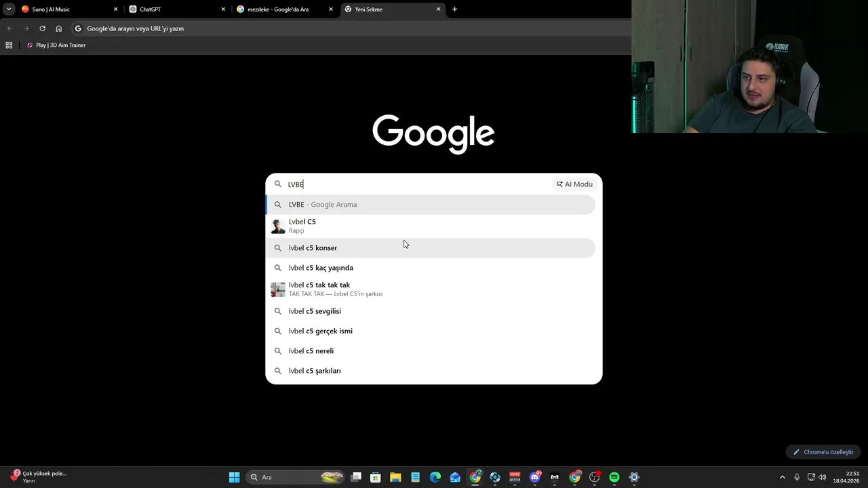868x488 pixels.
Task: Click the browser forward arrow
Action: pos(26,28)
